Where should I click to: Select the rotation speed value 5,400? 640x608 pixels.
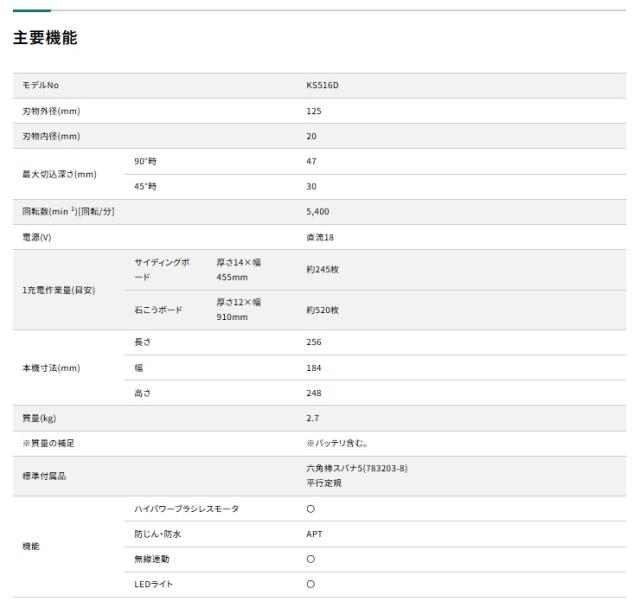(318, 211)
